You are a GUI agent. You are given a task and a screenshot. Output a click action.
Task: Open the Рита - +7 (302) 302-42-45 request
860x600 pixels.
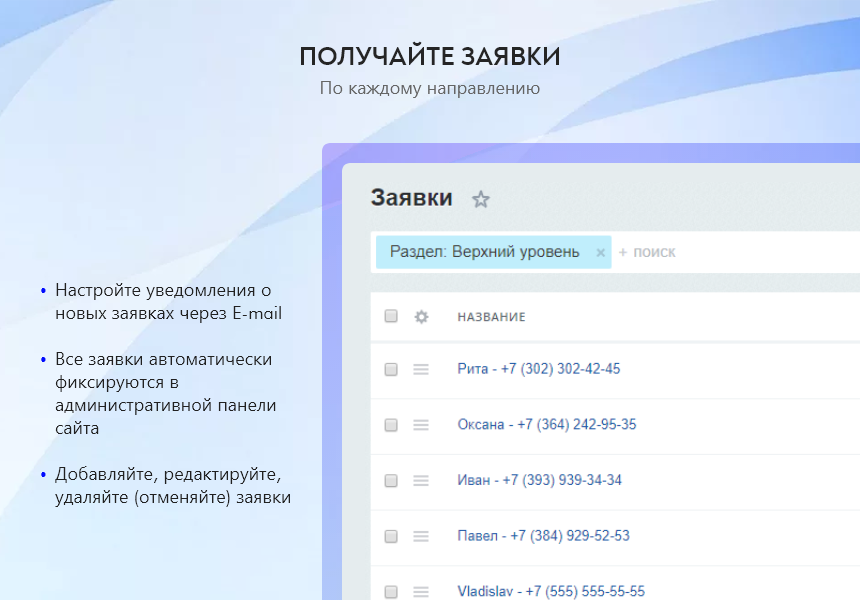click(x=538, y=369)
